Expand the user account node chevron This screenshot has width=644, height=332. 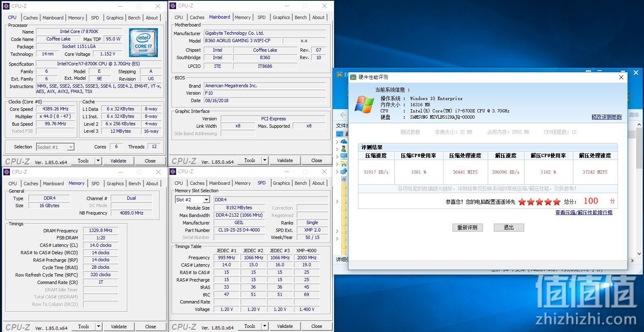pyautogui.click(x=337, y=149)
